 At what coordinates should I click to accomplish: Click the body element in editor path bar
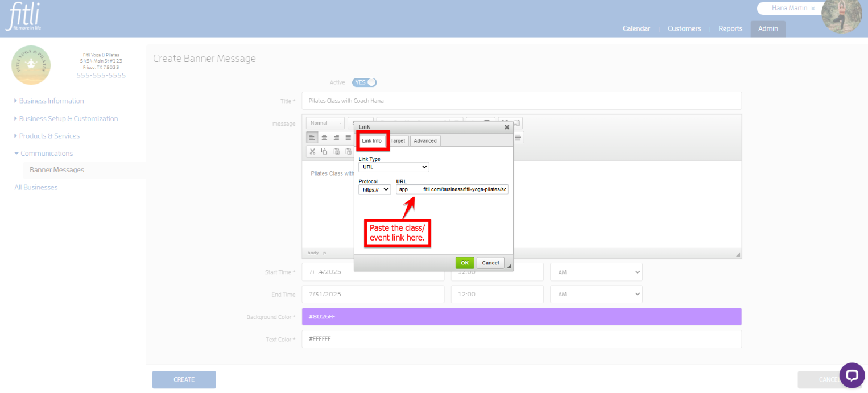pos(313,253)
